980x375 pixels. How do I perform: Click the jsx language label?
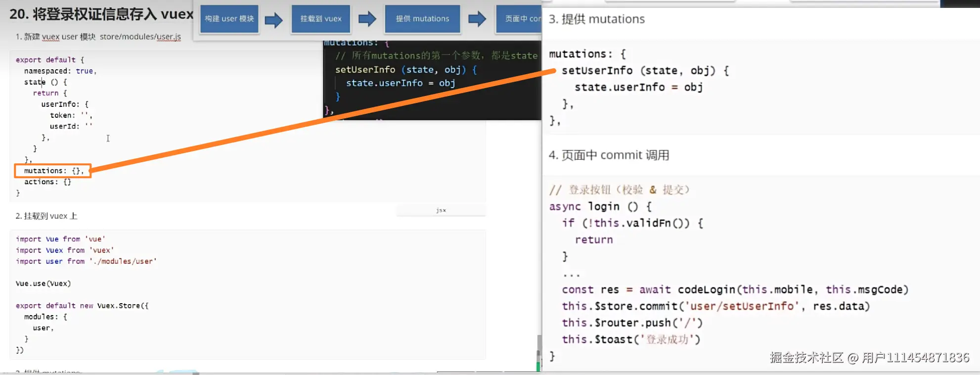point(441,210)
